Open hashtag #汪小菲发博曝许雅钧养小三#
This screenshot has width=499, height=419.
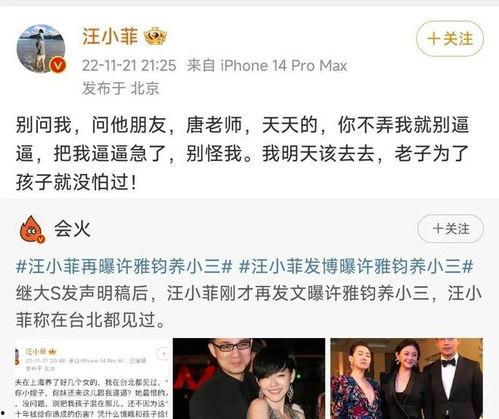coord(356,267)
